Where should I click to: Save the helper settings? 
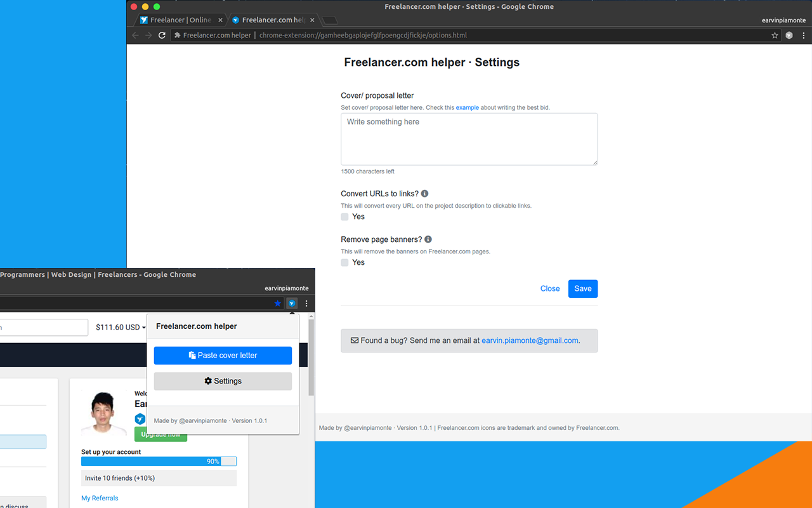click(583, 289)
